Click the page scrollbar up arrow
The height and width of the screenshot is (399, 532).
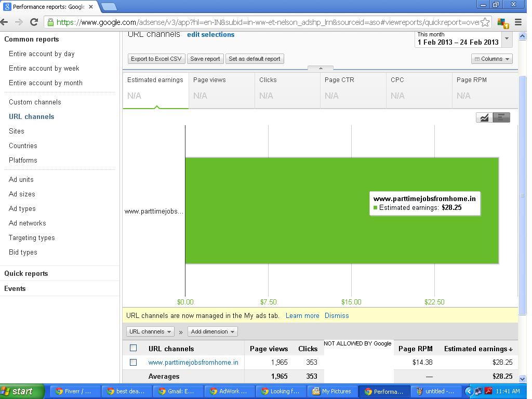pos(523,36)
